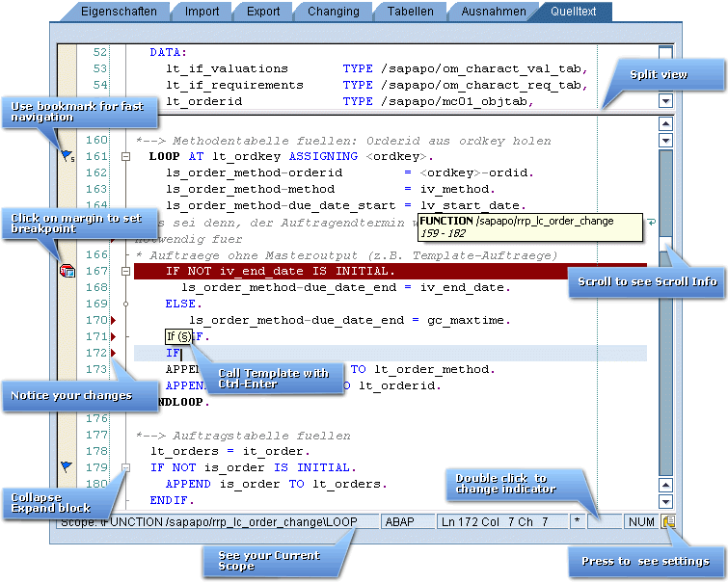The width and height of the screenshot is (728, 583).
Task: Click the breakpoint icon on line 167
Action: 67,272
